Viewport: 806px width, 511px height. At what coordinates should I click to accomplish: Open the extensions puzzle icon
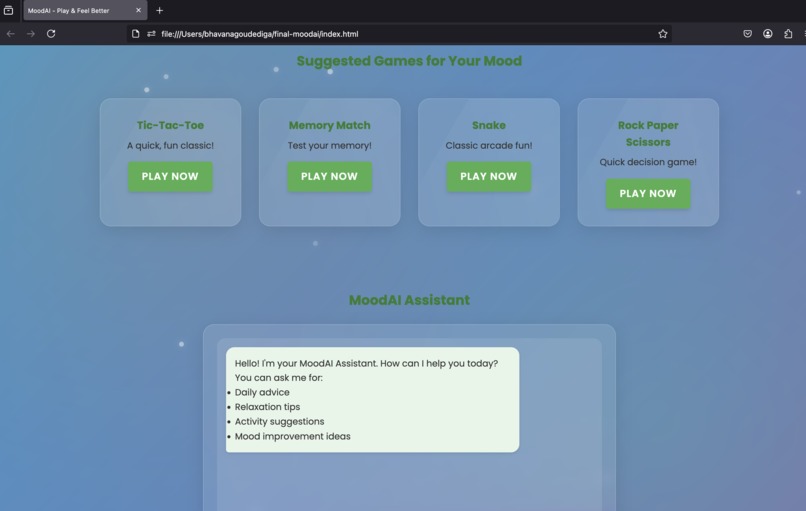click(x=788, y=34)
